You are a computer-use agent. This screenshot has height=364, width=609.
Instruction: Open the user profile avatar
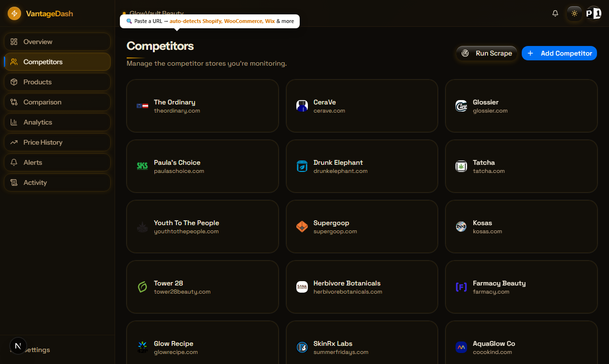coord(594,13)
